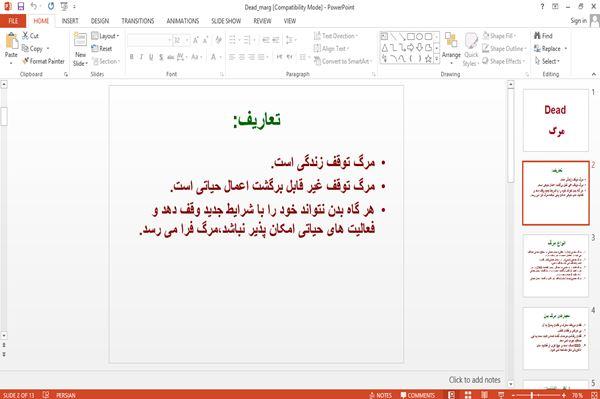Click the Undo arrow icon
Image resolution: width=600 pixels, height=399 pixels.
[x=34, y=6]
